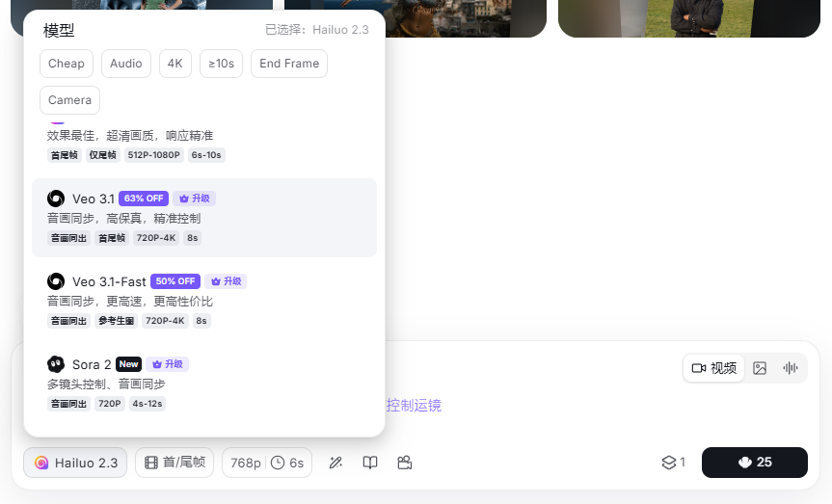Click the 720P-4K tag under Veo 3.1
832x504 pixels.
(156, 238)
